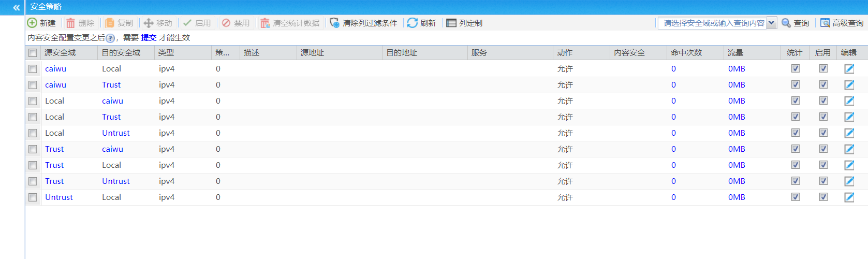Select row checkbox for caiwu to Local
This screenshot has width=868, height=259.
coord(33,69)
